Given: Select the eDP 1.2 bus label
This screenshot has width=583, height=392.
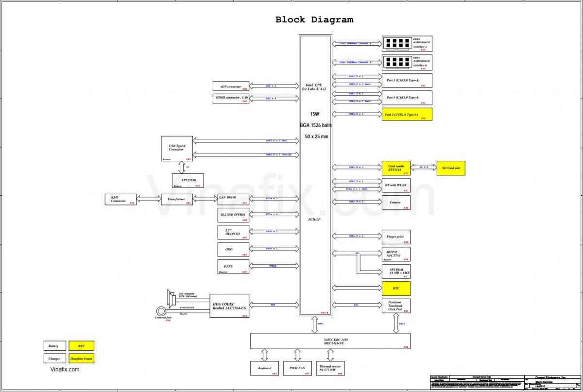Looking at the screenshot, I should tap(271, 86).
